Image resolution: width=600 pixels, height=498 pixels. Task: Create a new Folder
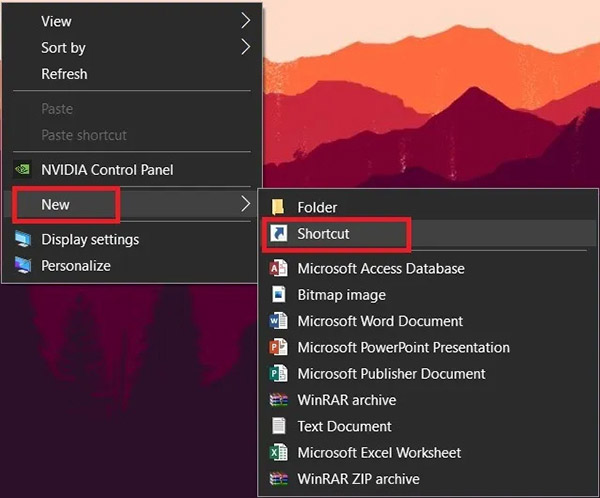pos(428,207)
